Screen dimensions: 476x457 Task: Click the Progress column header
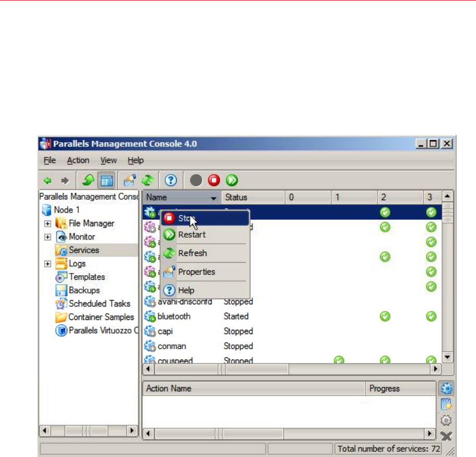pos(400,388)
